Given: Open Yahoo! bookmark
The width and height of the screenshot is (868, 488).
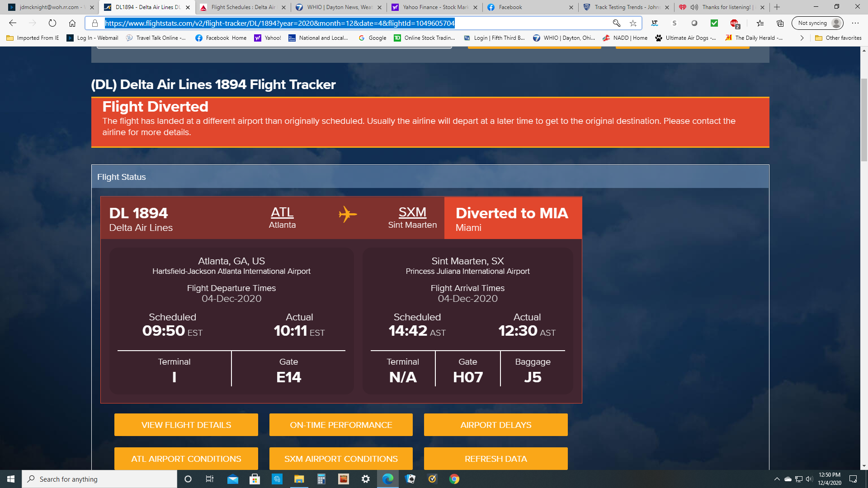Looking at the screenshot, I should (268, 38).
